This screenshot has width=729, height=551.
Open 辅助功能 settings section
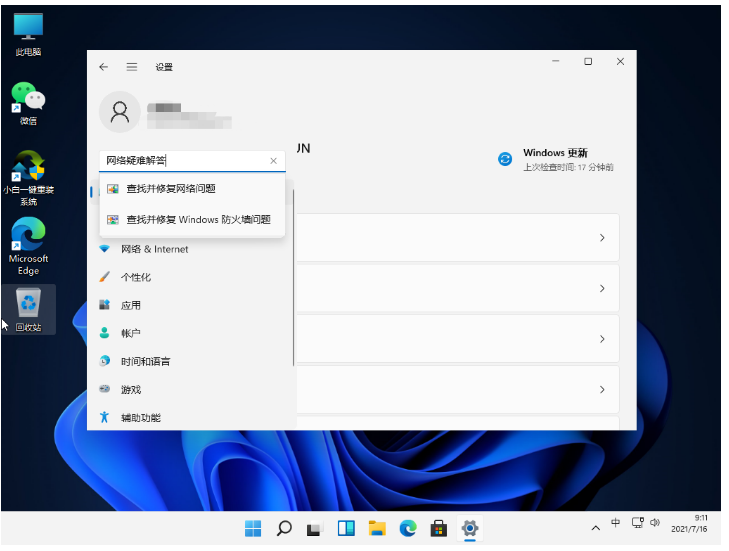tap(140, 417)
